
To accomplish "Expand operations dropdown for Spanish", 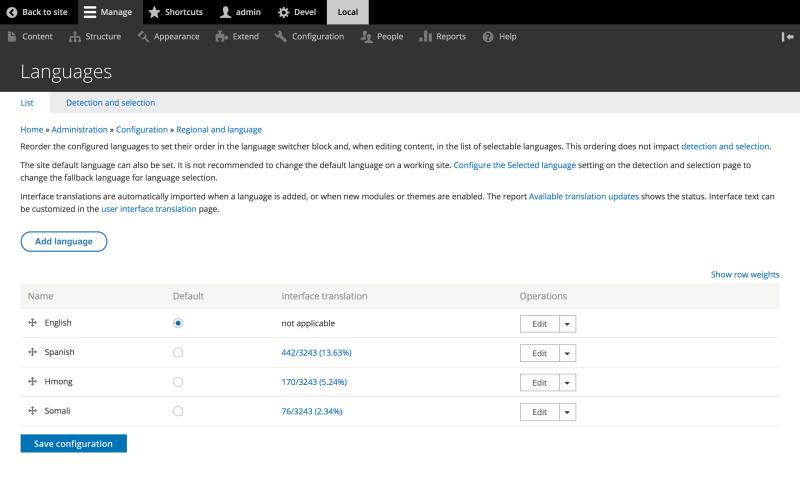I will coord(567,353).
